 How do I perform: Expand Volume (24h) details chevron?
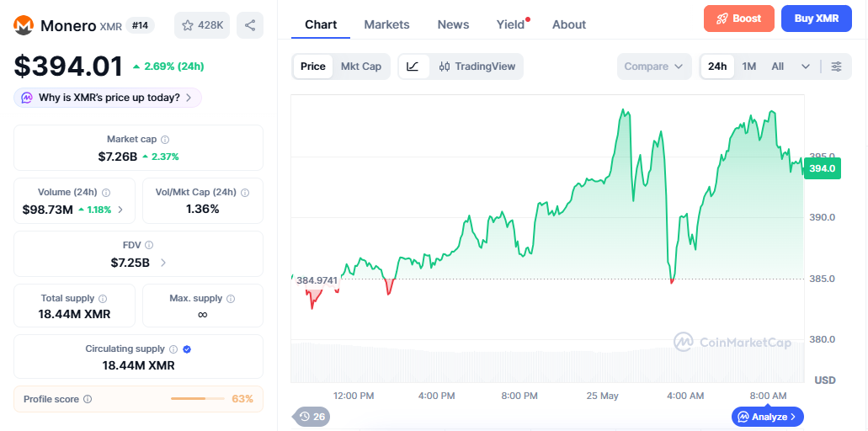tap(120, 210)
